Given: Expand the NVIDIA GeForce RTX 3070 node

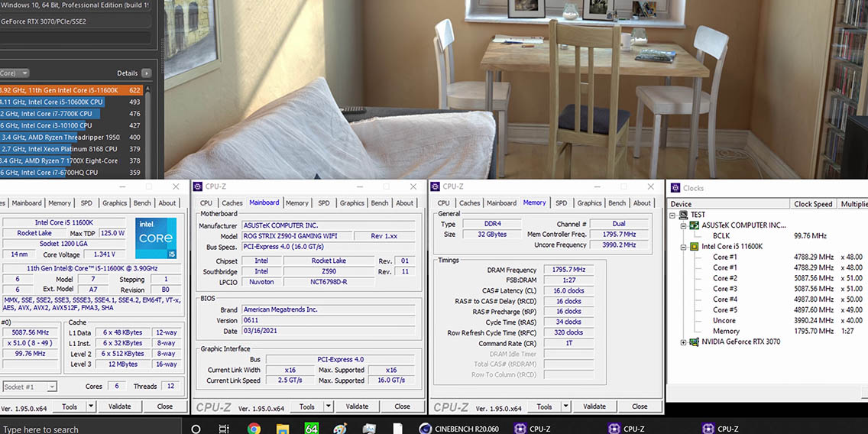Looking at the screenshot, I should click(x=683, y=342).
